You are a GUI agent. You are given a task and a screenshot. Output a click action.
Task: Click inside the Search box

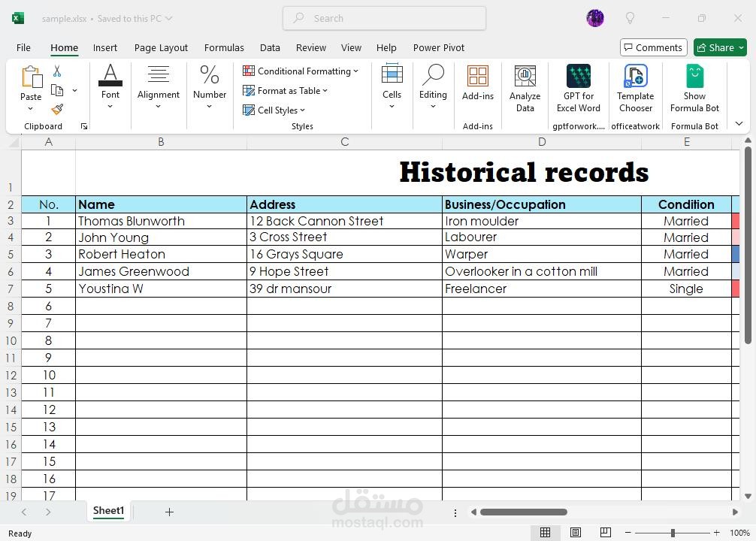(x=384, y=18)
